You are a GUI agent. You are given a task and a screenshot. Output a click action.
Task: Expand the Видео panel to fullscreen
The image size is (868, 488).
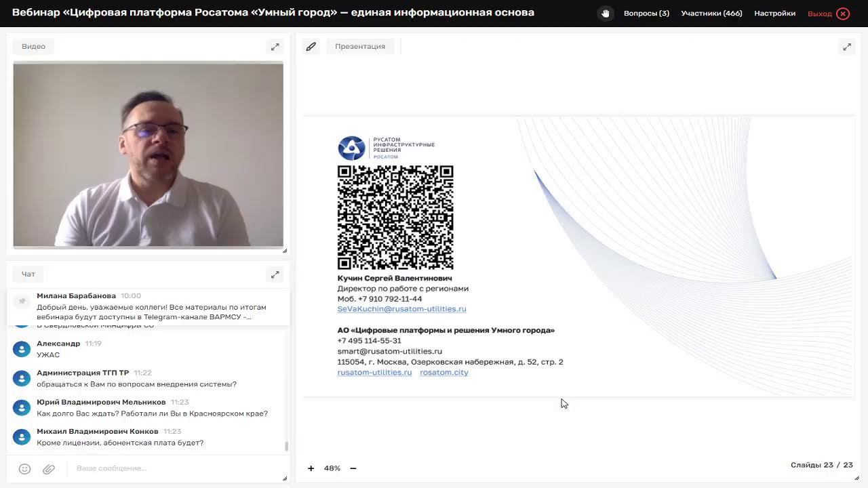(275, 47)
